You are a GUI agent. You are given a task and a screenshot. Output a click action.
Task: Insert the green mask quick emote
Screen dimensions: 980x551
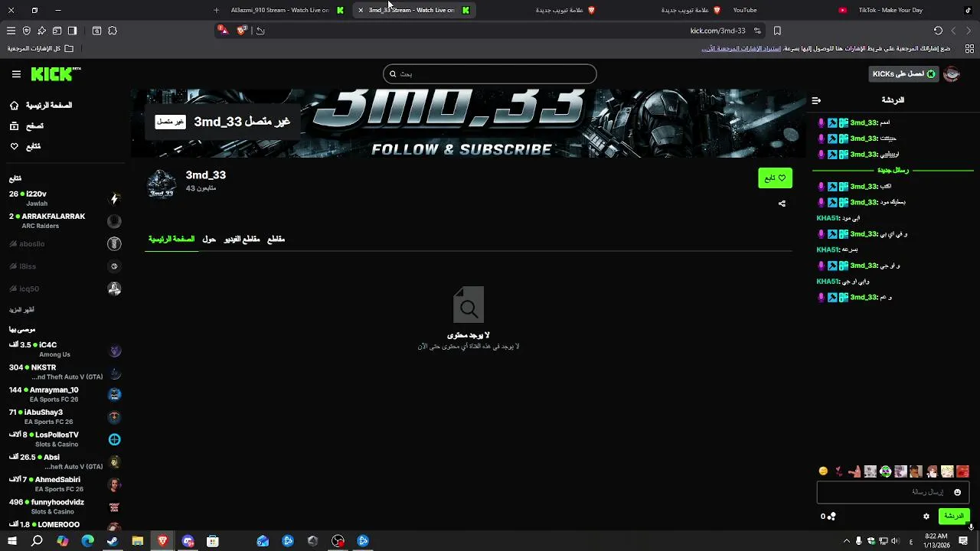885,471
